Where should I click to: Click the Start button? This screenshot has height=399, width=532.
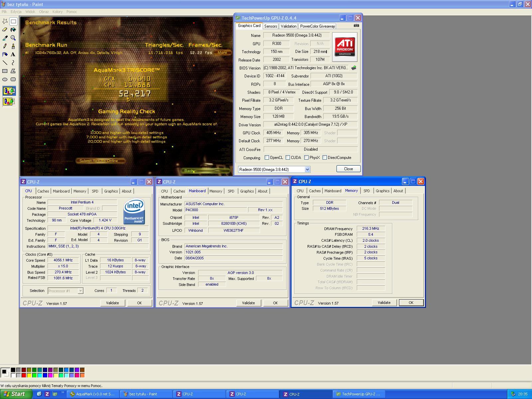16,394
